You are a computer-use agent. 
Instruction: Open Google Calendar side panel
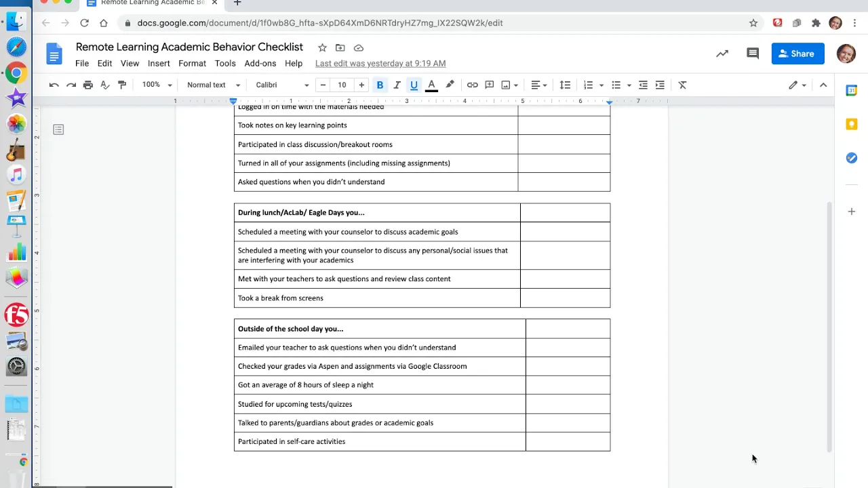852,91
